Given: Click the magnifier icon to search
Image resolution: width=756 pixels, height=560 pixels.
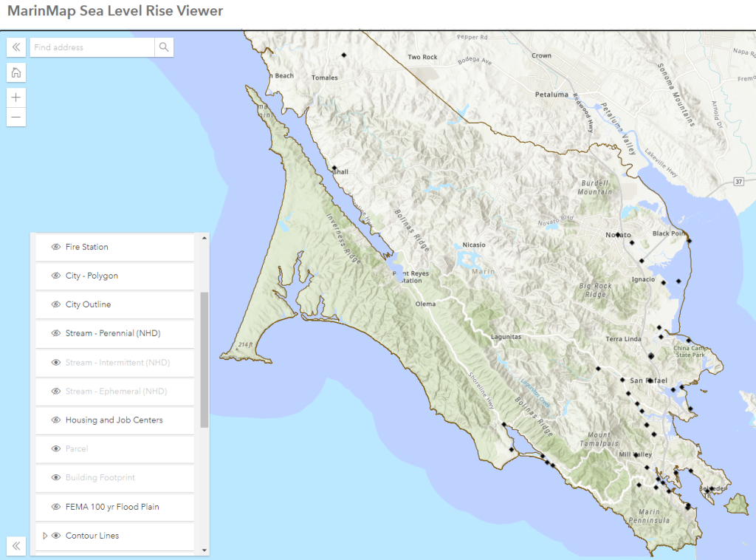Looking at the screenshot, I should pos(163,47).
